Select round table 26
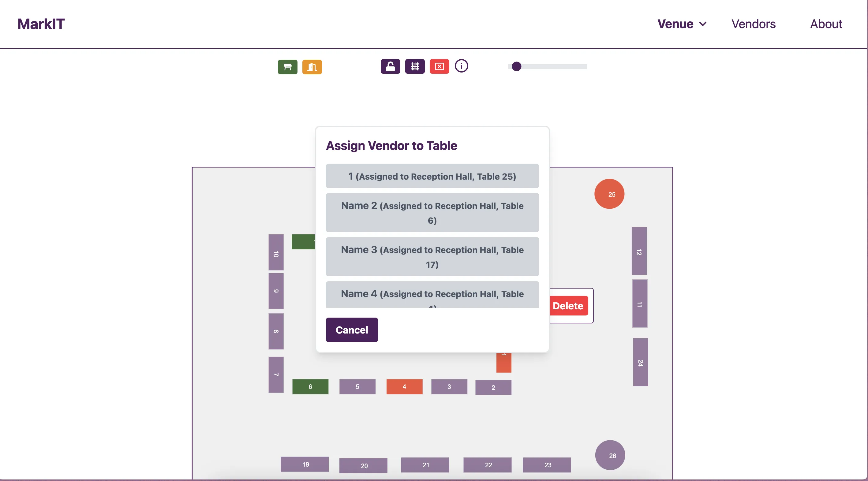 [610, 455]
